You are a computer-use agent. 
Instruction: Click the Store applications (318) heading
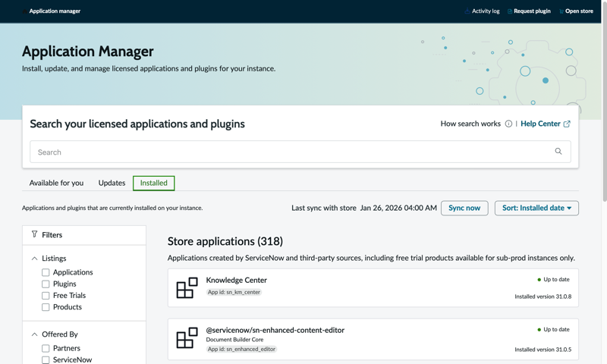click(x=225, y=241)
